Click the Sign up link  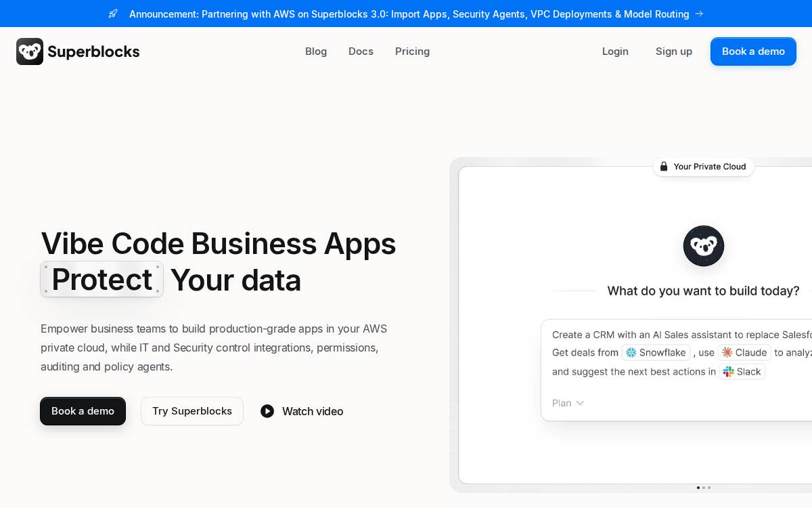674,51
